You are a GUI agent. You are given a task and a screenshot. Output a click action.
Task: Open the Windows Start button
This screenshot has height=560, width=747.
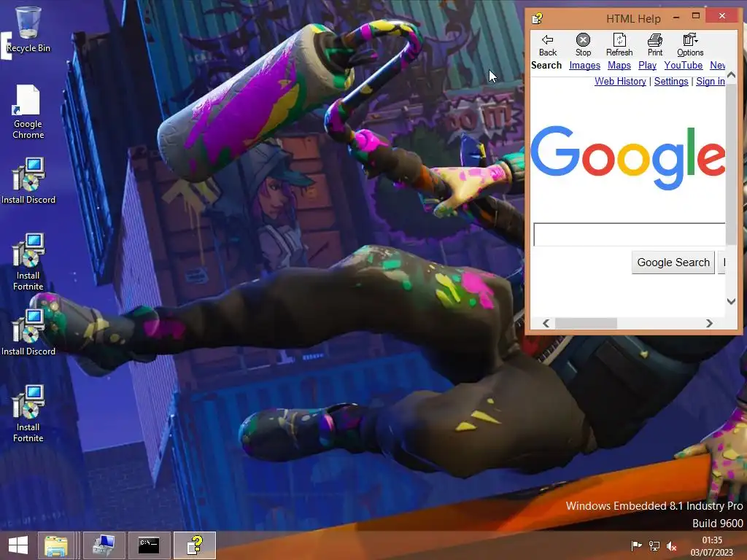tap(18, 545)
